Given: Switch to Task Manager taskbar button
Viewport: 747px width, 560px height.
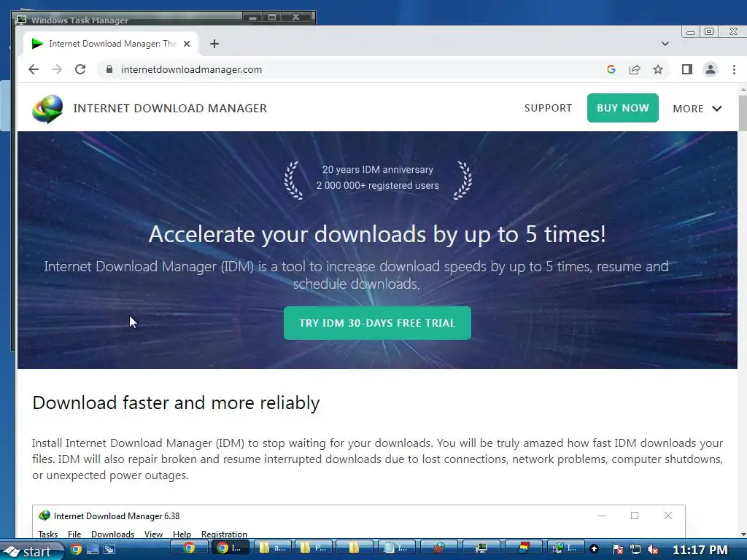Looking at the screenshot, I should [481, 548].
